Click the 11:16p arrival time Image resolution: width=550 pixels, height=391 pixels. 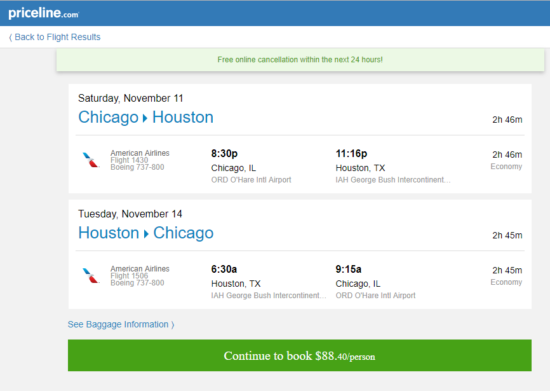[351, 154]
